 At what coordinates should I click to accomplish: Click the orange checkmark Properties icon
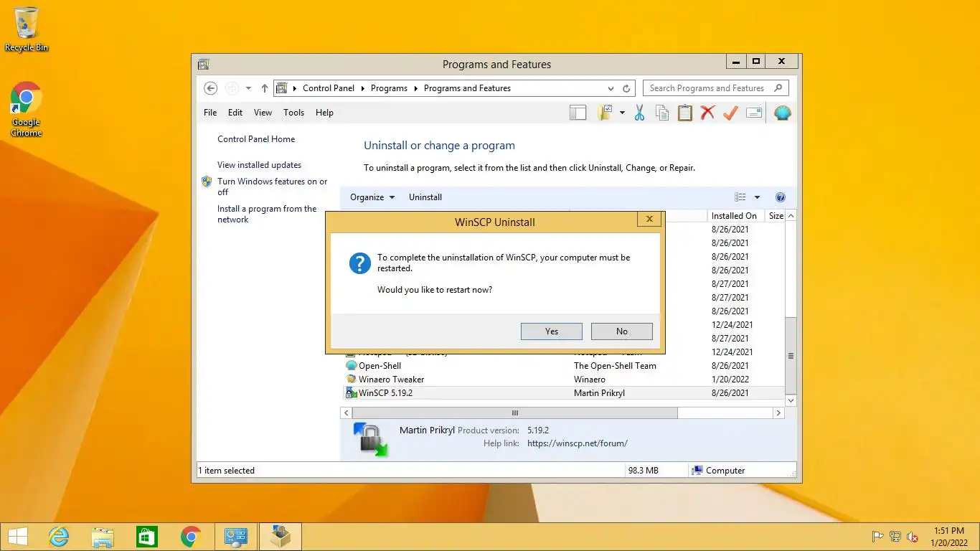coord(730,113)
